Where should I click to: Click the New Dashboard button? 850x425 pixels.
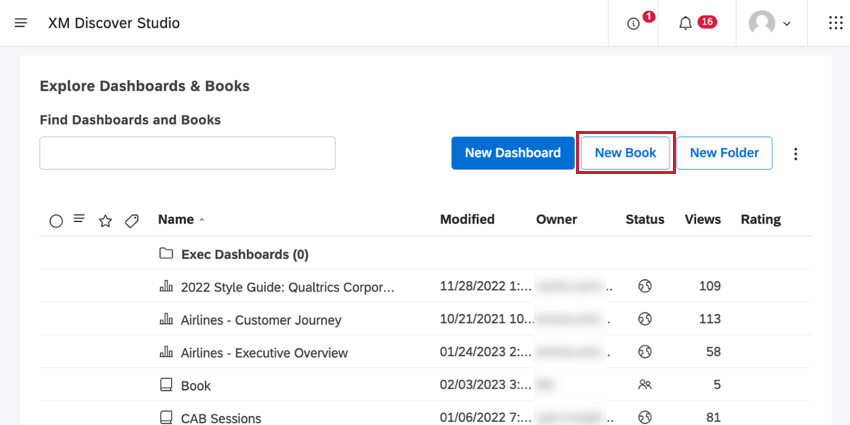pos(512,153)
